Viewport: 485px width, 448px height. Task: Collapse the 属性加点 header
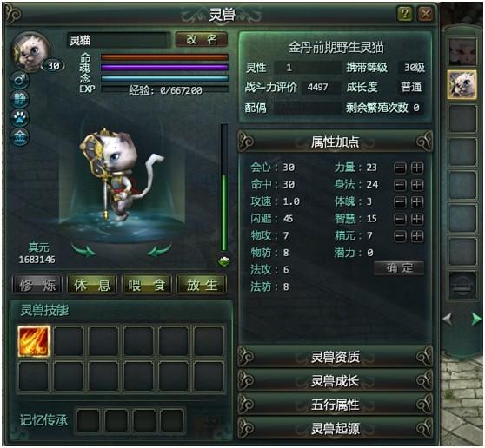(335, 142)
